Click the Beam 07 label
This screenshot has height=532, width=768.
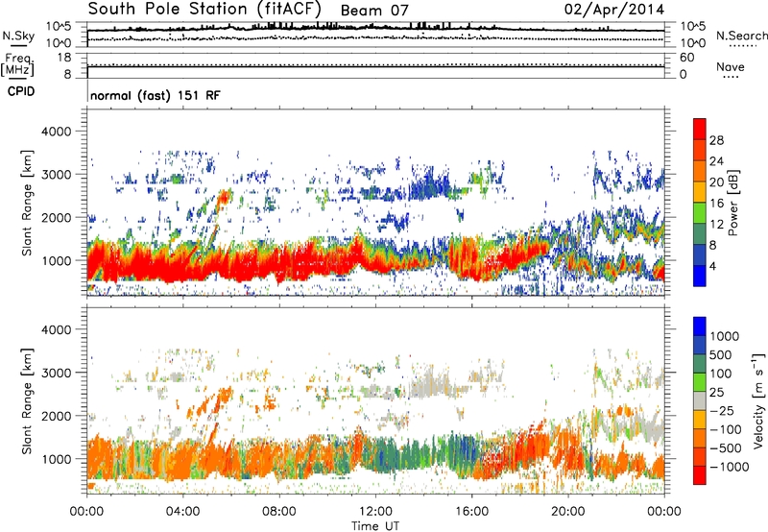point(374,11)
